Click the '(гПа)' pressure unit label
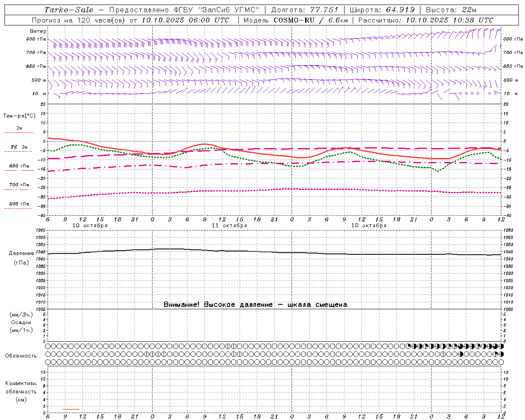 coord(21,262)
